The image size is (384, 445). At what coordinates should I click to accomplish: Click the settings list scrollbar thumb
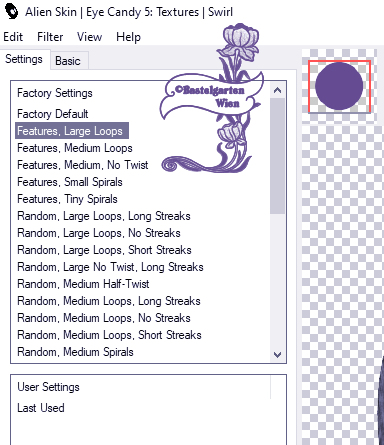tap(277, 156)
